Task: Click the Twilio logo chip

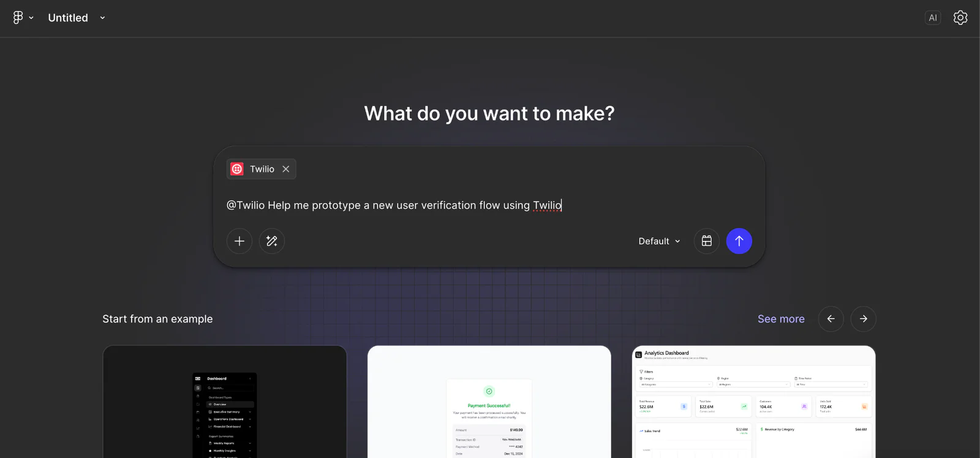Action: coord(237,169)
